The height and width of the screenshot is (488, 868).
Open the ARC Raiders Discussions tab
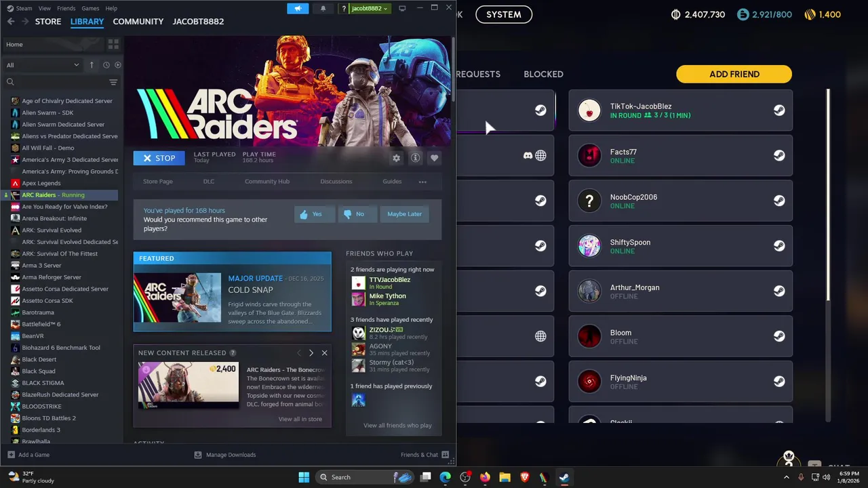(336, 182)
